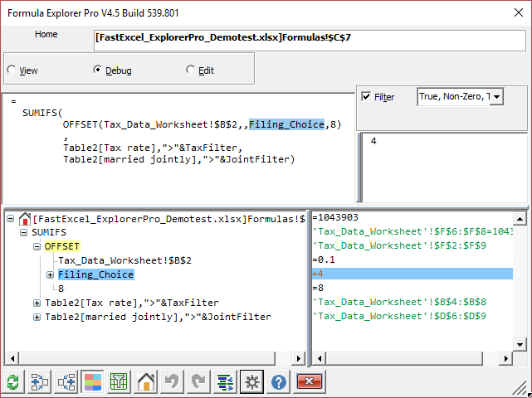This screenshot has width=532, height=398.
Task: Click results pane scroll up arrow
Action: (520, 219)
